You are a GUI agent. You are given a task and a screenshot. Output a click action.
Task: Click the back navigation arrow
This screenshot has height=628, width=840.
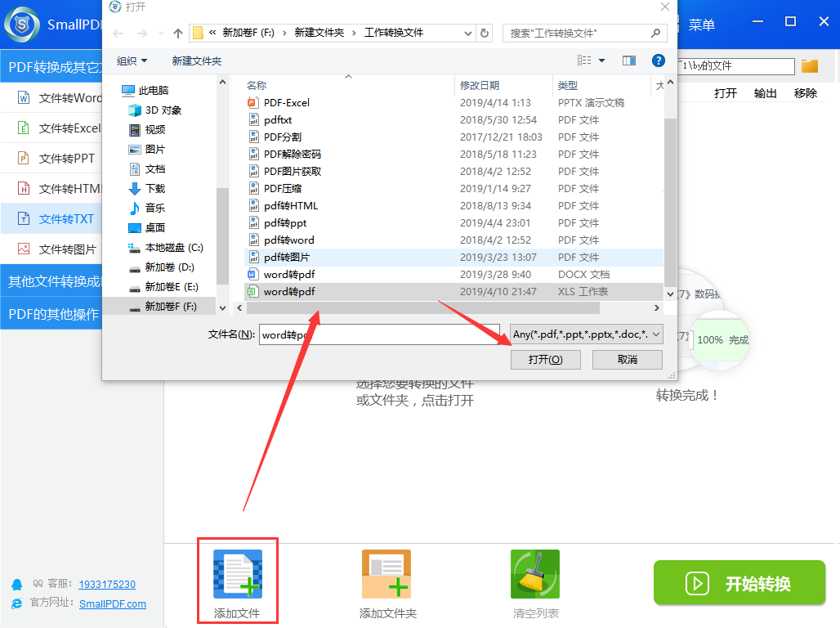(118, 34)
